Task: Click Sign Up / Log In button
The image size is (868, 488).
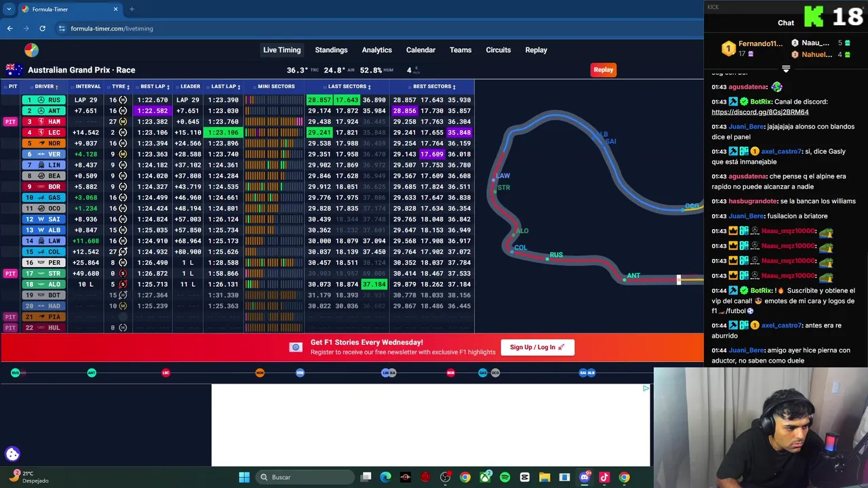Action: [x=537, y=348]
